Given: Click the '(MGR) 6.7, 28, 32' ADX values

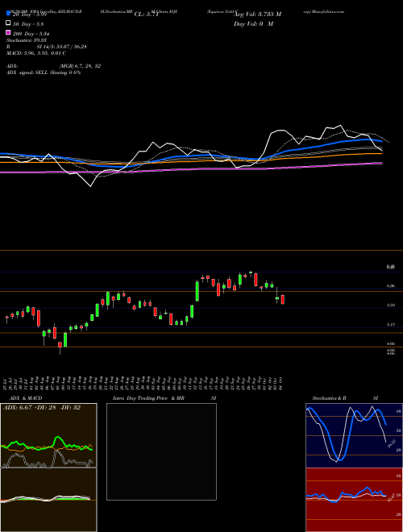Looking at the screenshot, I should [80, 66].
